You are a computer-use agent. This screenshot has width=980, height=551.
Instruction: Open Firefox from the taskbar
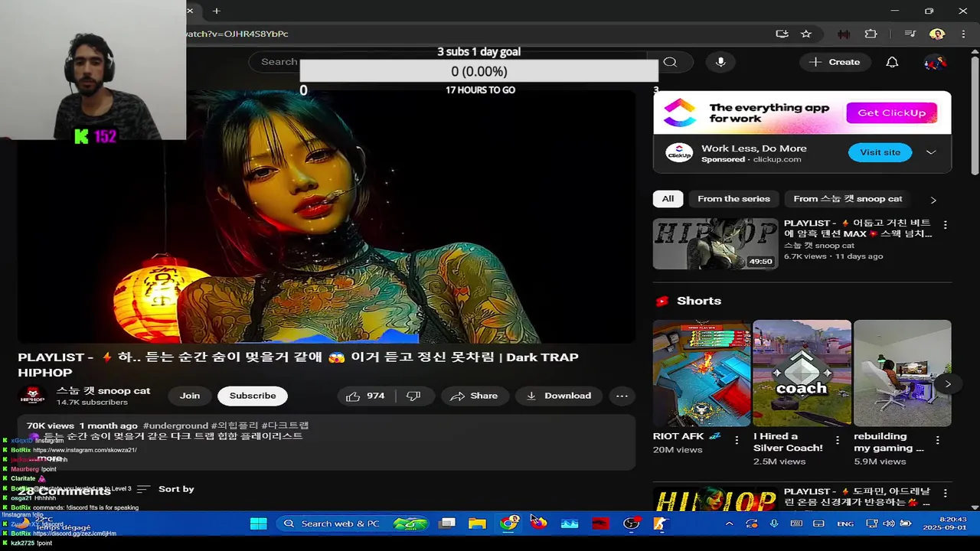[x=539, y=523]
